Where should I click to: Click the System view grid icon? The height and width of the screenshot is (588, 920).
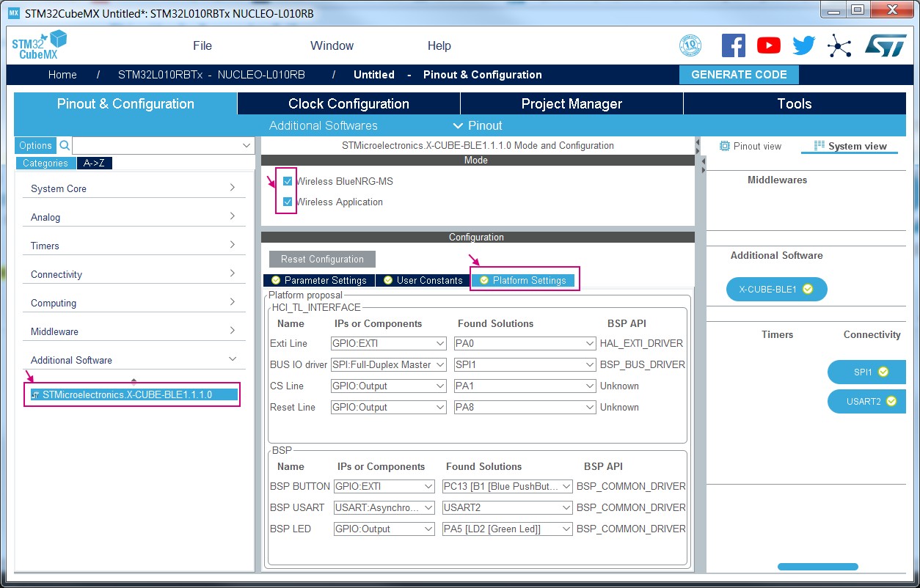pos(819,146)
